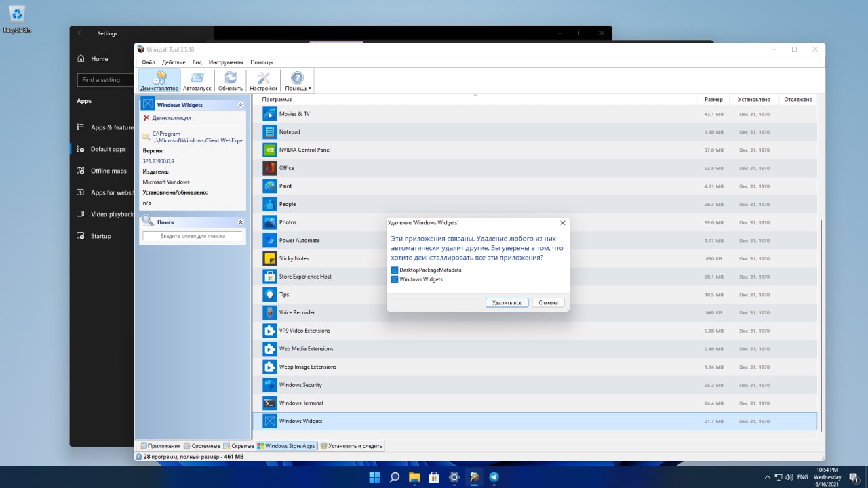Click the Tips app icon

click(269, 294)
